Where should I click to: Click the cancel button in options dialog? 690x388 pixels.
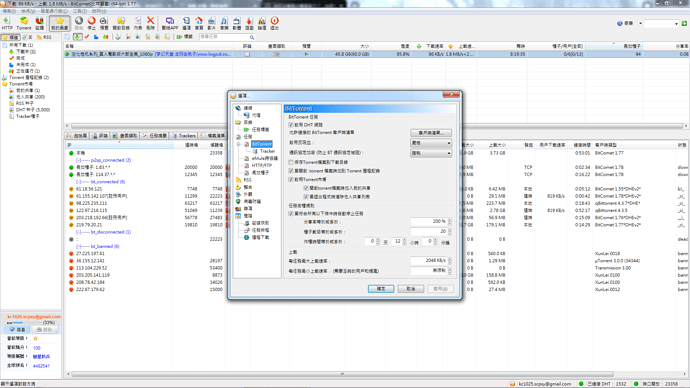click(x=411, y=289)
